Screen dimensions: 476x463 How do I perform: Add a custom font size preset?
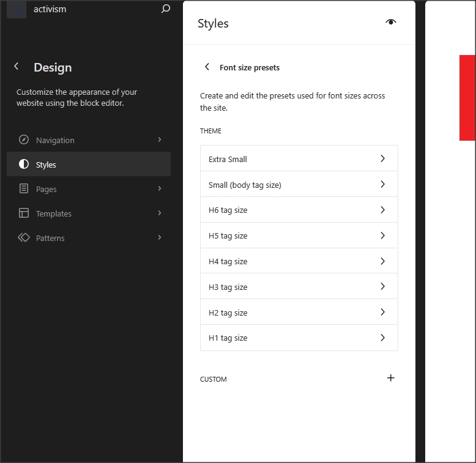391,378
